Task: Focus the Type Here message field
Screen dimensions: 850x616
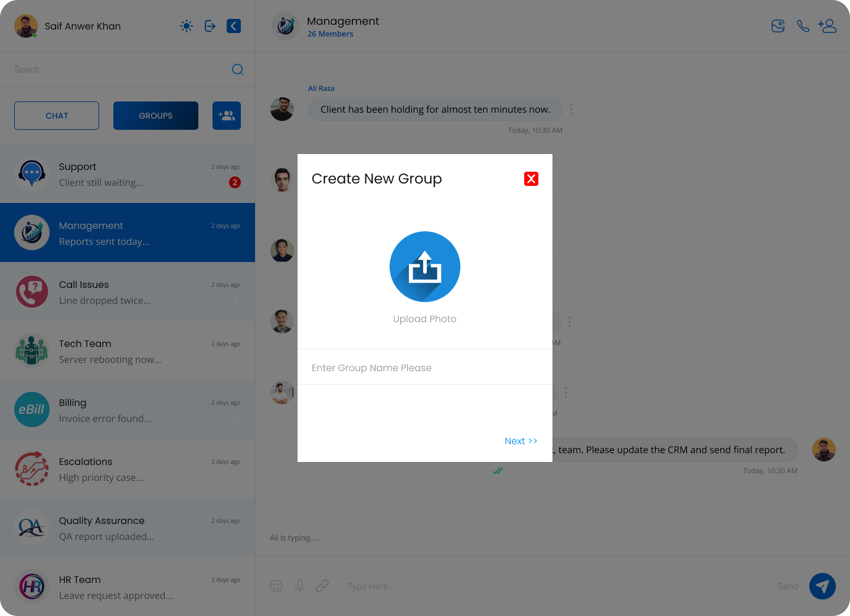Action: click(x=555, y=586)
